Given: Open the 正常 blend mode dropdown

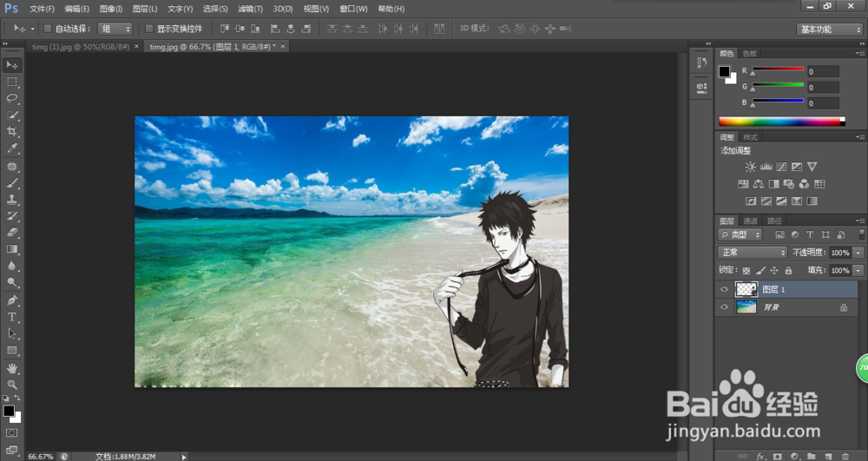Looking at the screenshot, I should pyautogui.click(x=753, y=253).
